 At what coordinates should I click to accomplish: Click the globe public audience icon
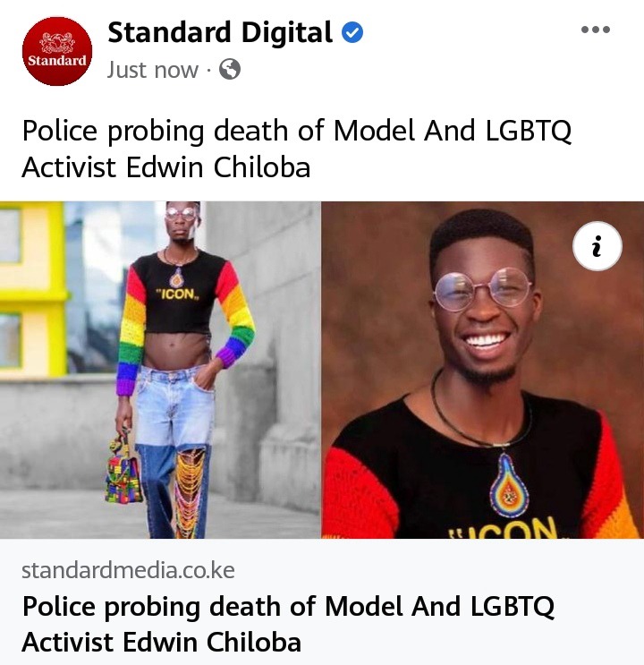[x=230, y=69]
